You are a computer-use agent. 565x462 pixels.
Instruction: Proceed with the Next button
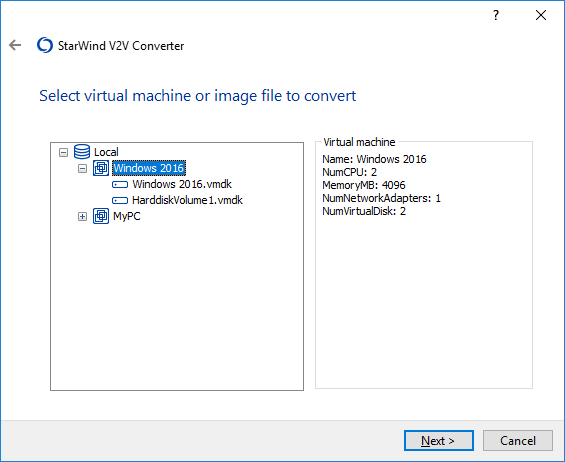(439, 440)
